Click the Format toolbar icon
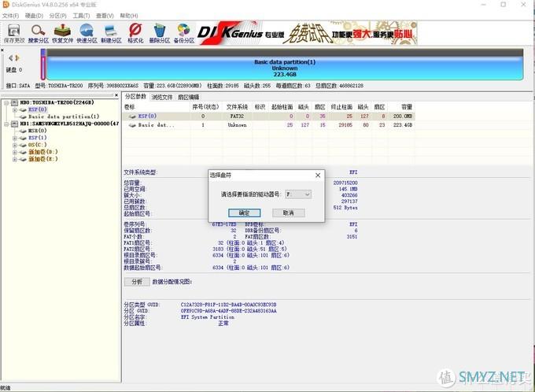 pyautogui.click(x=135, y=34)
